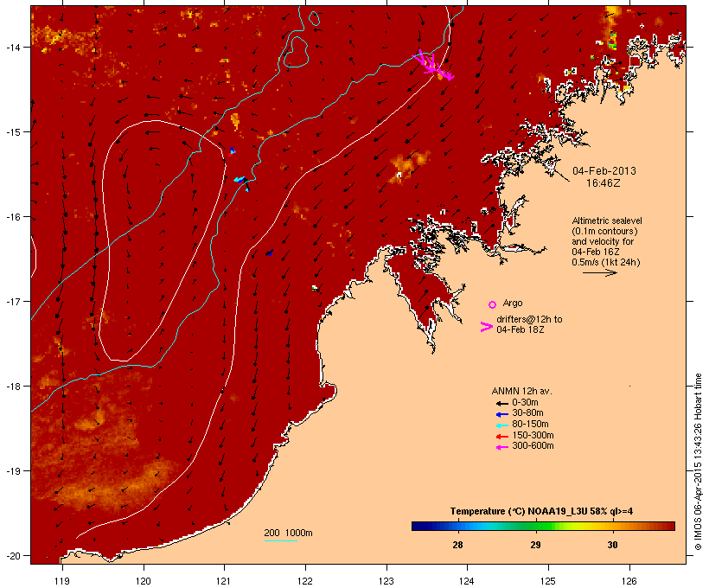
Task: Click longitude axis label 119
Action: [62, 581]
